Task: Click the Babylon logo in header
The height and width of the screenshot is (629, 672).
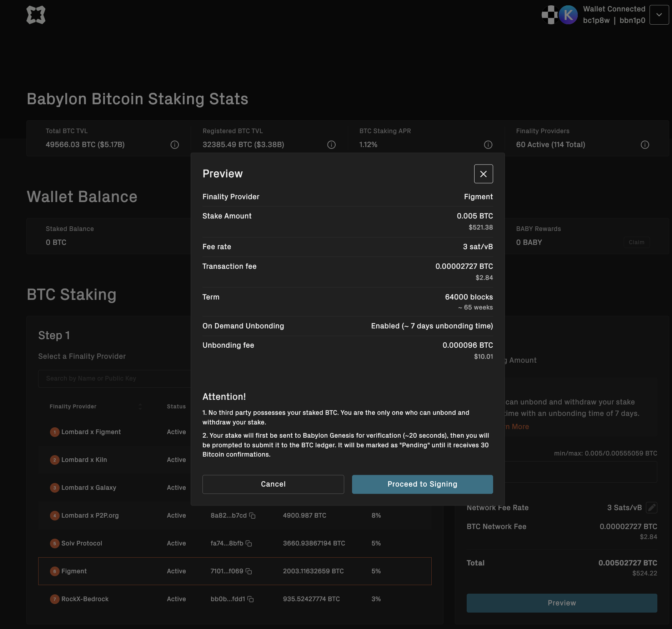Action: (x=36, y=15)
